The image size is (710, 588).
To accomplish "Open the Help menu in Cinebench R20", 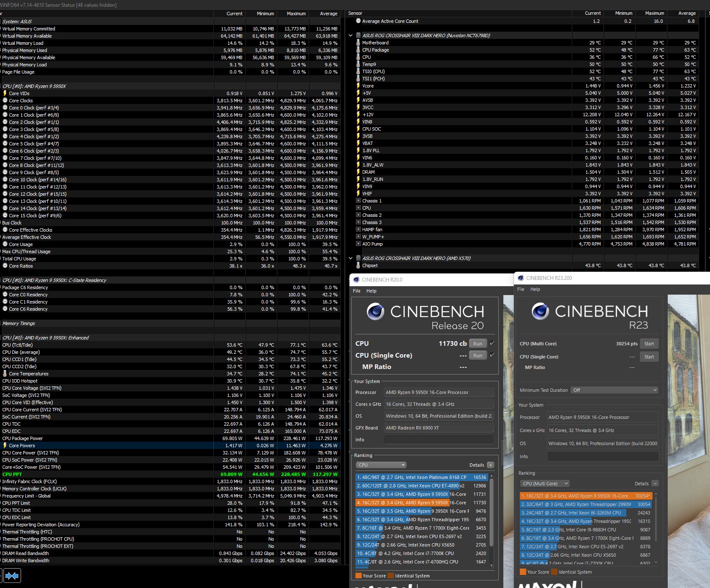I will 371,291.
